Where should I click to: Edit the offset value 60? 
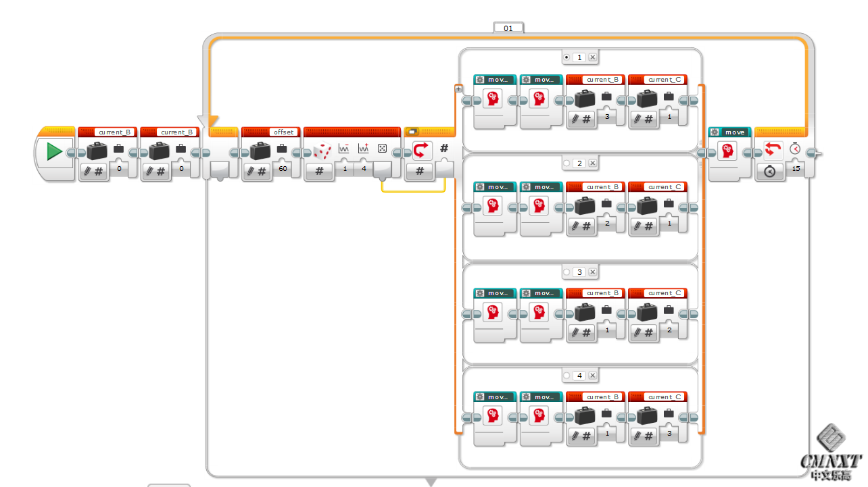[x=283, y=169]
